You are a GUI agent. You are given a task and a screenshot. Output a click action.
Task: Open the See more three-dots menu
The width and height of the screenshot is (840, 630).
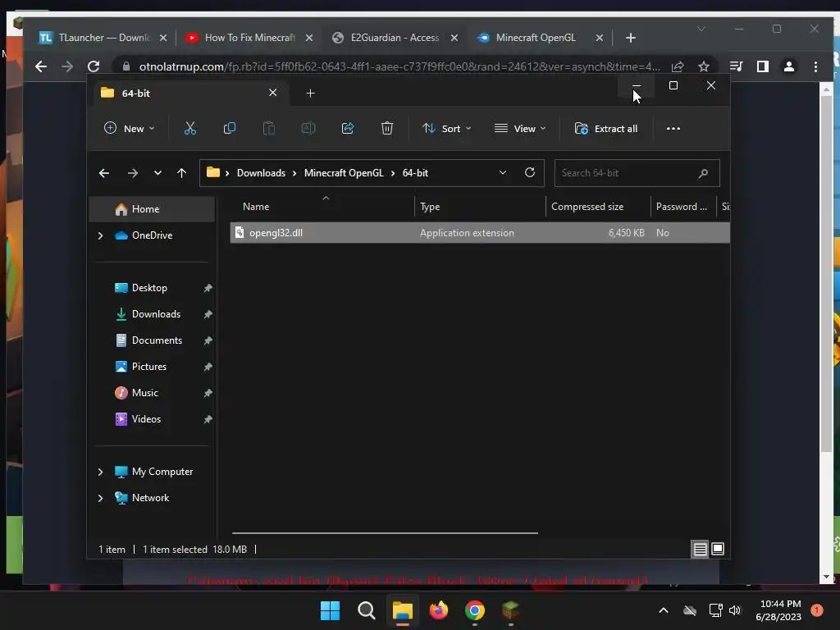pos(673,129)
